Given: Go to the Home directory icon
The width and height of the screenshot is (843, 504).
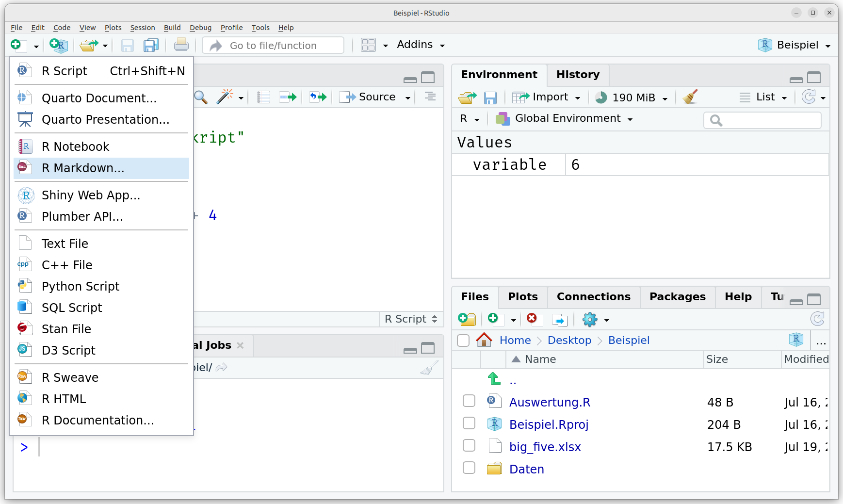Looking at the screenshot, I should click(484, 340).
